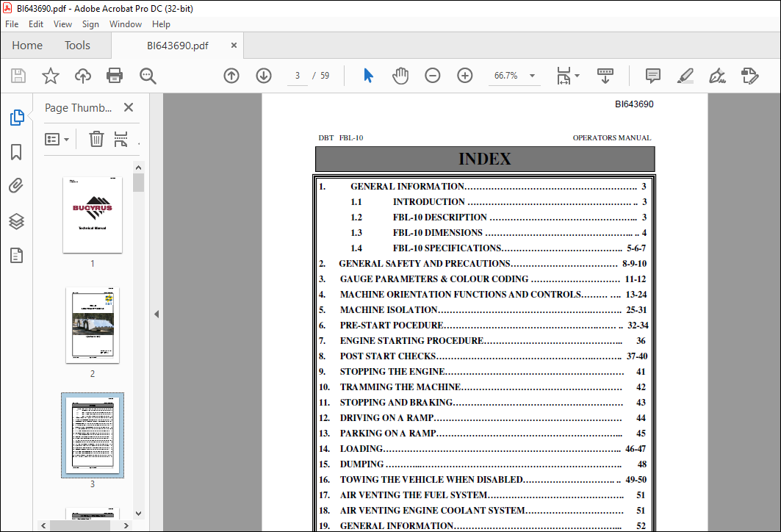Open the Bookmarks pane
The height and width of the screenshot is (532, 781).
pos(16,152)
